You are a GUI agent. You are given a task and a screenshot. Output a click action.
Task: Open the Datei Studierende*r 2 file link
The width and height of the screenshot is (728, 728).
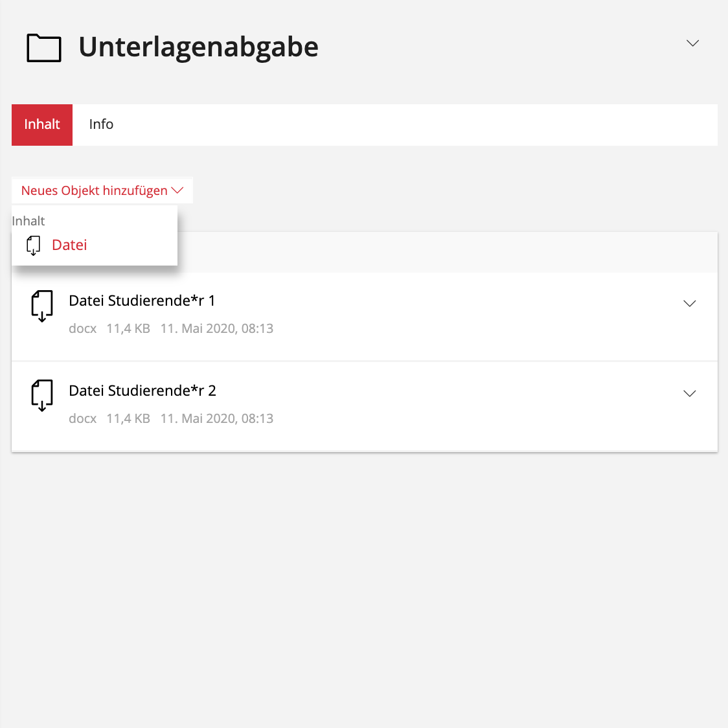click(x=142, y=391)
